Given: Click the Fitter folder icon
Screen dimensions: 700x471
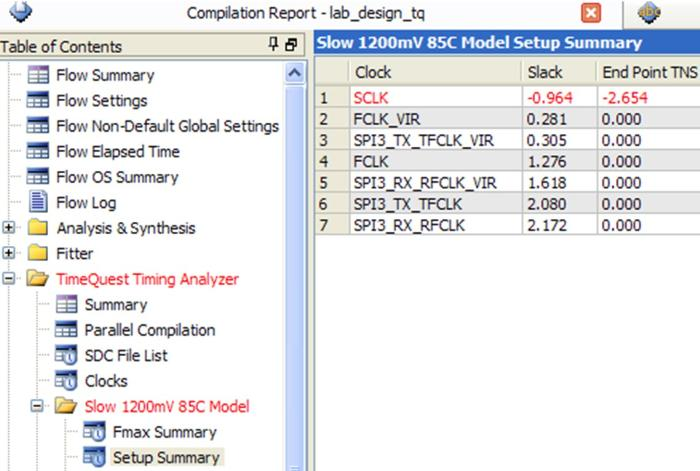Looking at the screenshot, I should 38,253.
